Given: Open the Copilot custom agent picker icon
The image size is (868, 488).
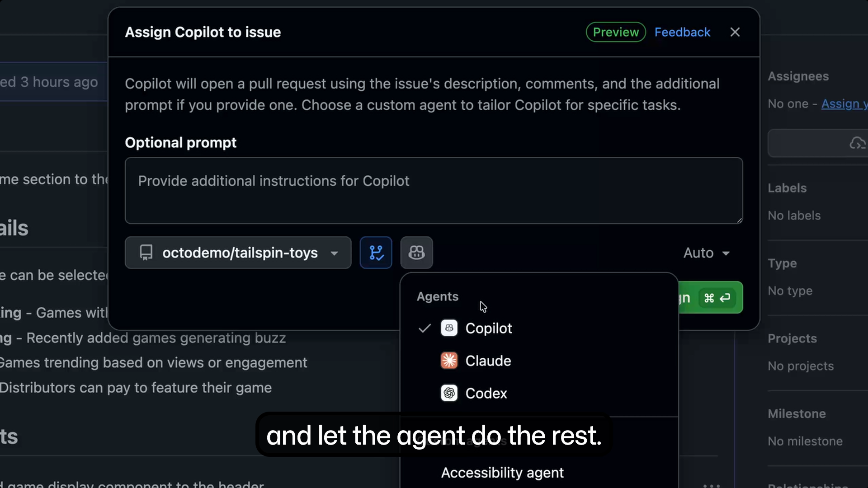Looking at the screenshot, I should [416, 253].
